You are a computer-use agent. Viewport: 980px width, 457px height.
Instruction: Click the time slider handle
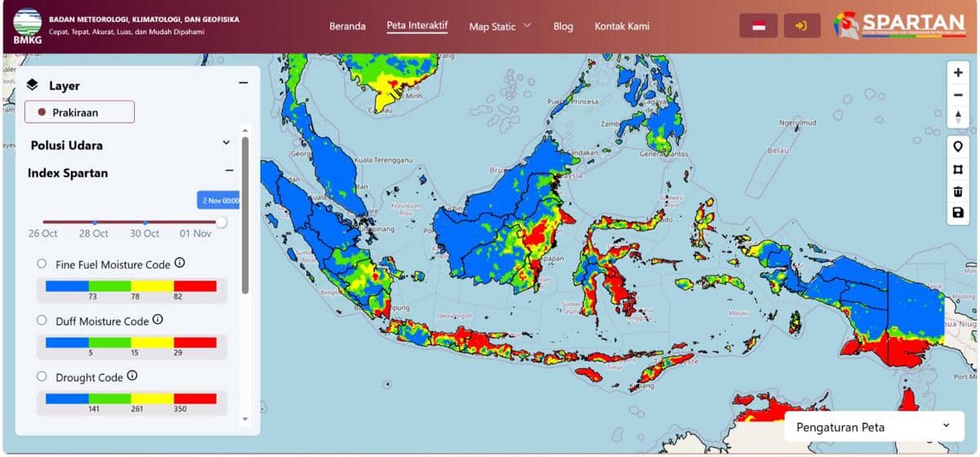click(221, 222)
